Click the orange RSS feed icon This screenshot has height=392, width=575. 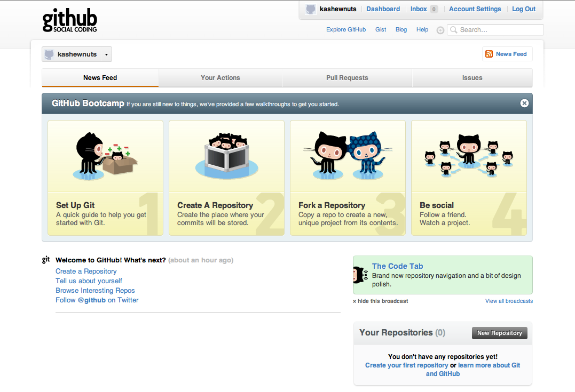pos(489,54)
